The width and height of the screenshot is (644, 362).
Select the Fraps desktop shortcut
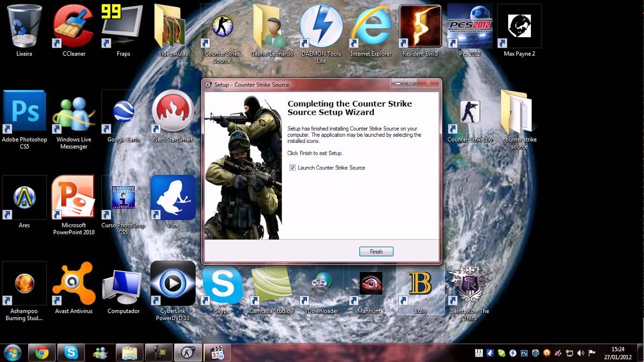point(123,30)
